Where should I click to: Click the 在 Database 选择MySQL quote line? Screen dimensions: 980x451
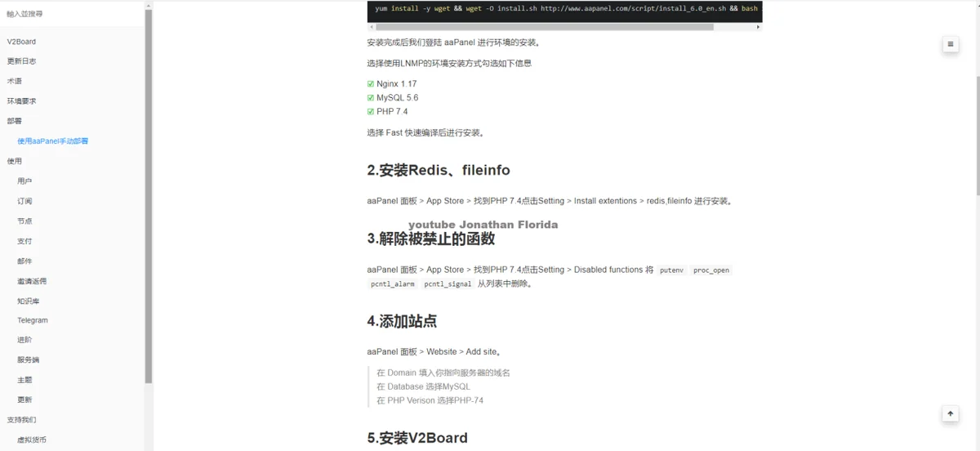coord(423,386)
